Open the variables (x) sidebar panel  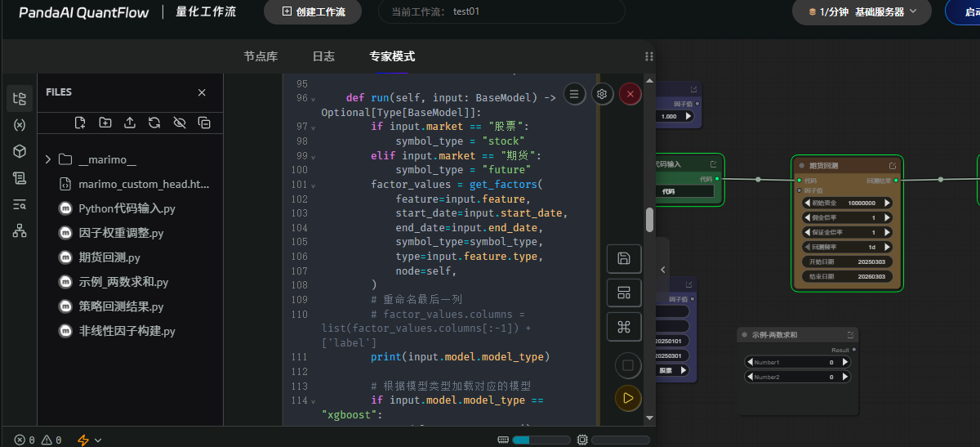[20, 125]
